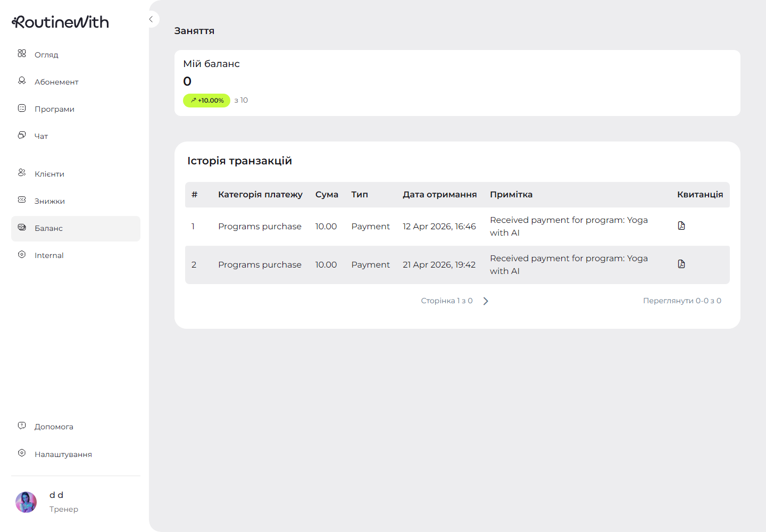Click the Знижки discounts icon
The width and height of the screenshot is (766, 532).
pyautogui.click(x=22, y=200)
